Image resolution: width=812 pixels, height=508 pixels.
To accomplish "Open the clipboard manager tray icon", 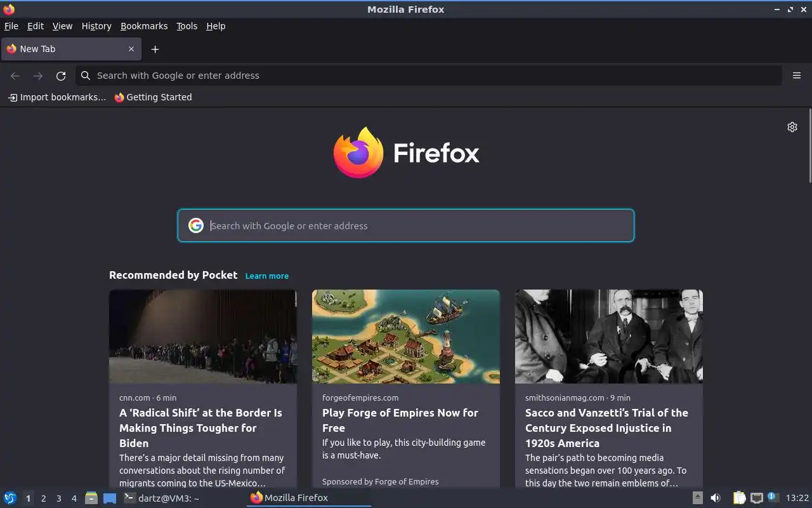I will (739, 498).
